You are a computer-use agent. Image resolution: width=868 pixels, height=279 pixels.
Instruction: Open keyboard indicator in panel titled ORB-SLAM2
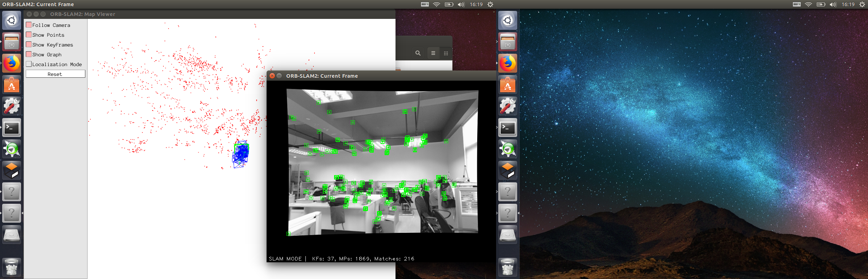(x=425, y=4)
